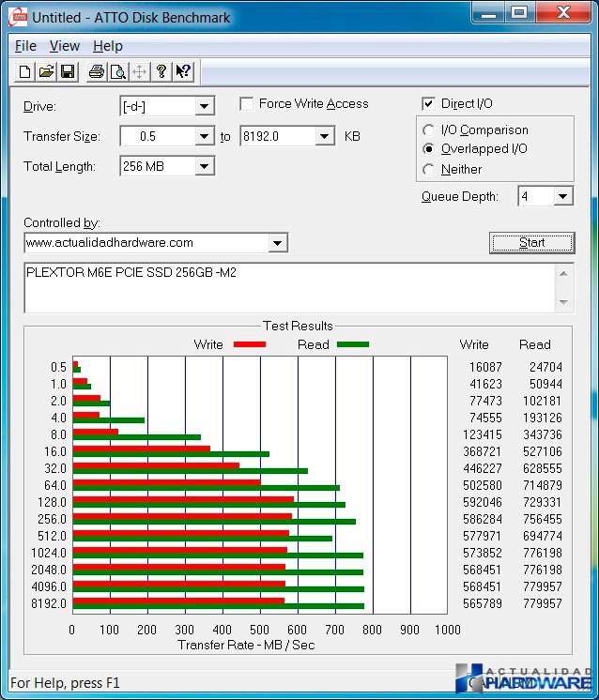Choose the Neither radio option
Viewport: 599px width, 700px height.
coord(429,170)
